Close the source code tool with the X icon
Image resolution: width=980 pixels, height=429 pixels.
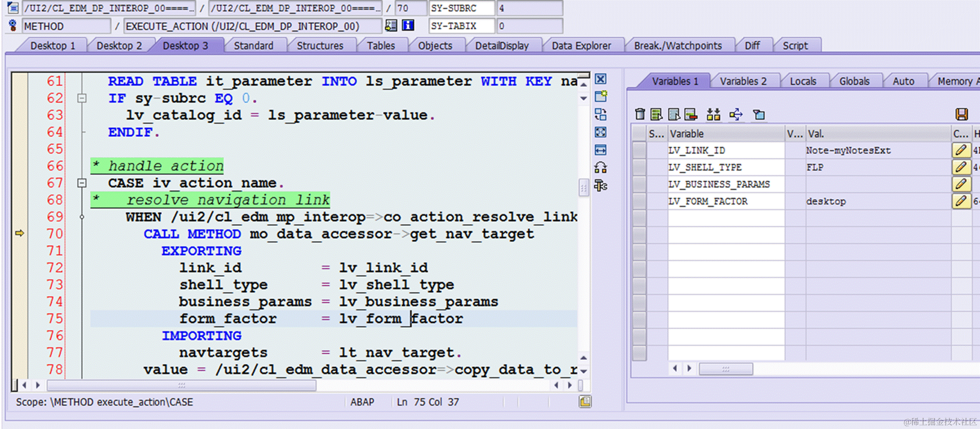tap(600, 79)
